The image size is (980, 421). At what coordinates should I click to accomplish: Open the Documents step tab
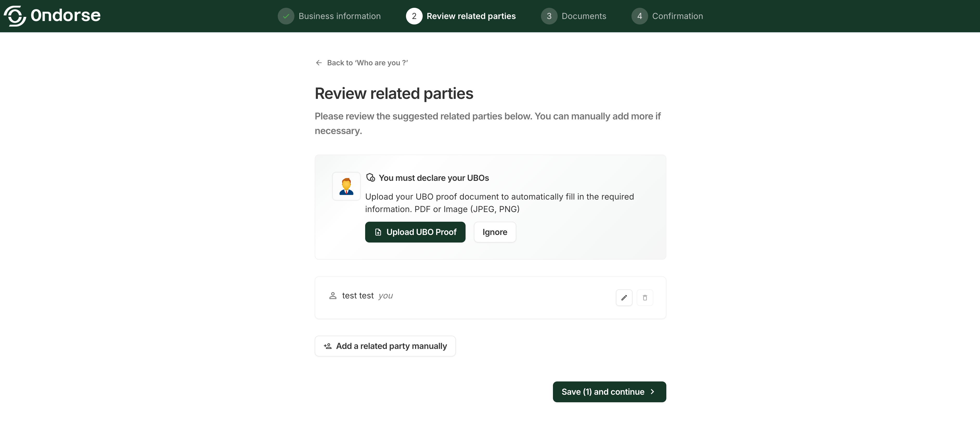[x=584, y=16]
